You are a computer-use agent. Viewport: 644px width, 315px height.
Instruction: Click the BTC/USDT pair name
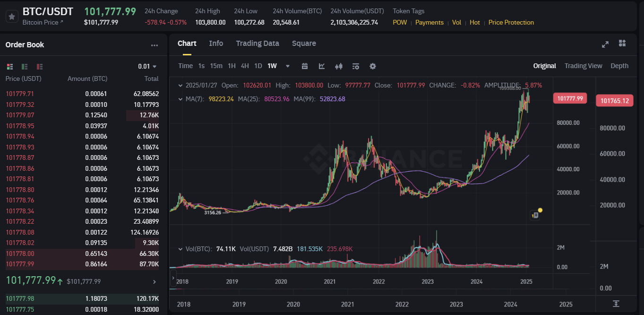click(x=48, y=11)
